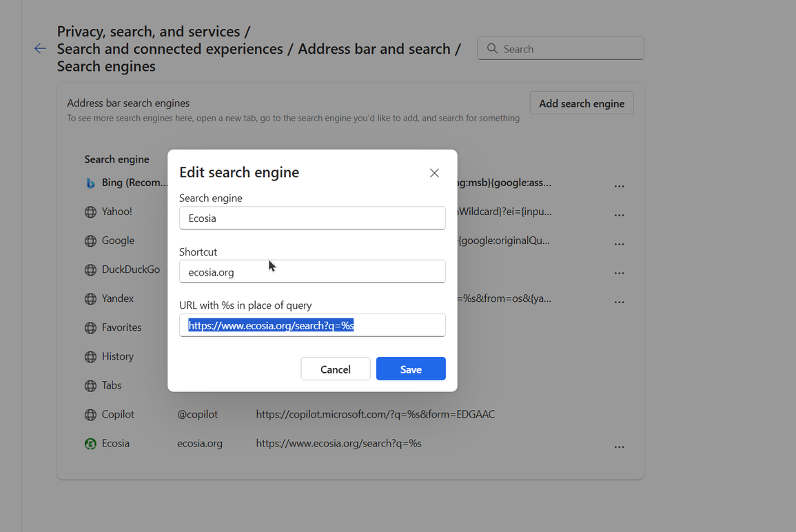Click the Address bar search engines heading
The width and height of the screenshot is (796, 532).
coord(128,103)
